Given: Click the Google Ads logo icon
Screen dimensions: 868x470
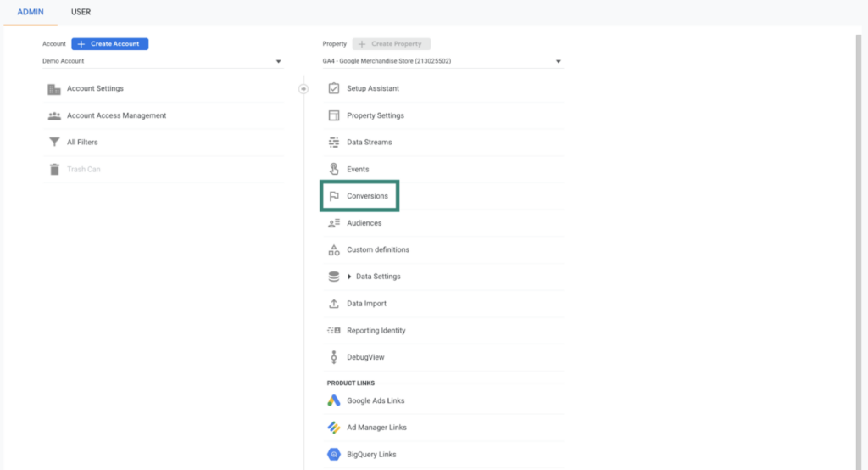Looking at the screenshot, I should point(334,400).
